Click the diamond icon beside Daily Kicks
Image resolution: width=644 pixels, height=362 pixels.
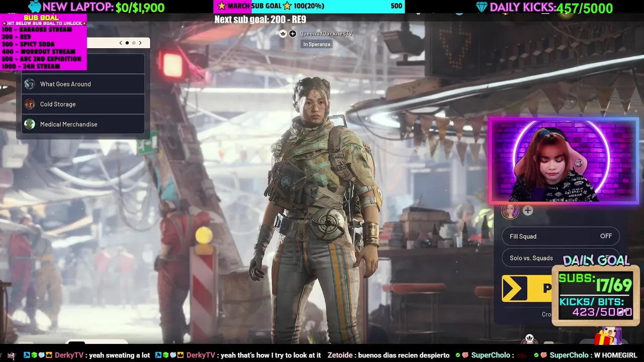(x=481, y=7)
